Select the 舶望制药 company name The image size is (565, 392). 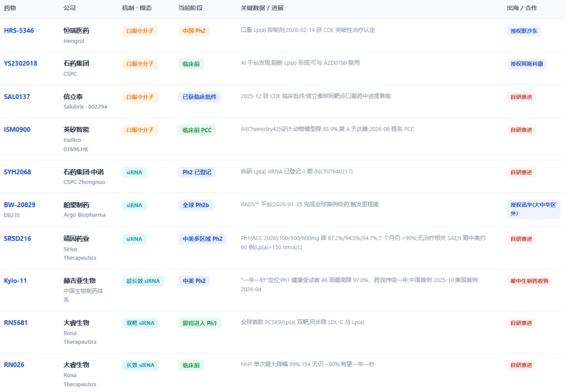coord(76,205)
